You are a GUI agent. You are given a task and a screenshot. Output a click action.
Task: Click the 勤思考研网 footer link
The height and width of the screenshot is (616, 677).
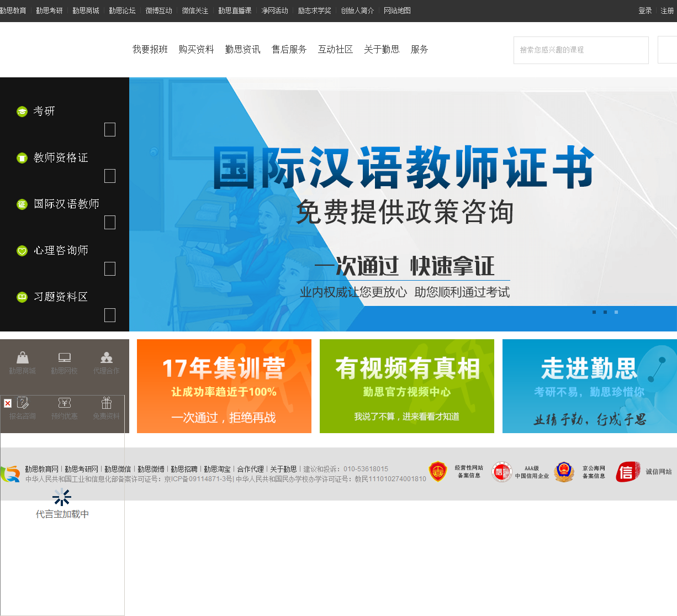[81, 469]
